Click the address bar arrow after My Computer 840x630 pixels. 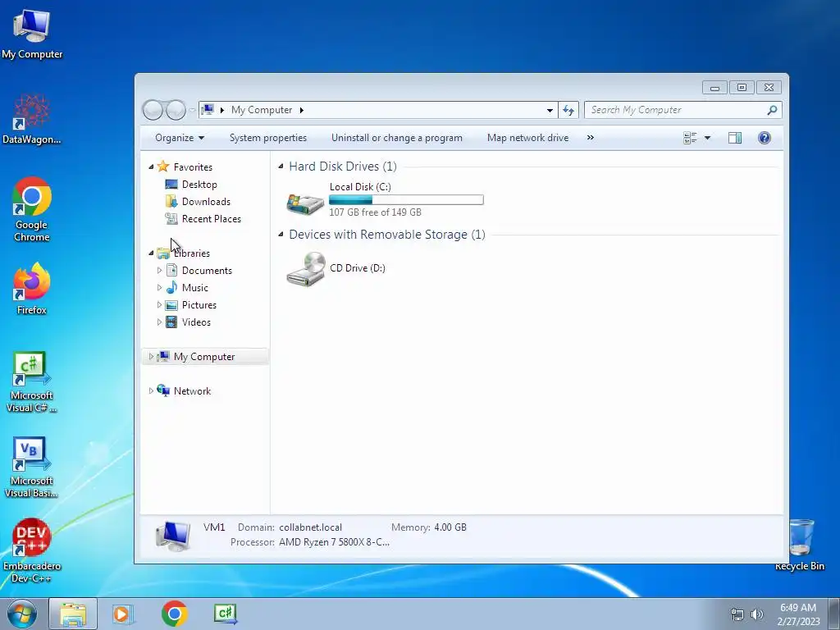tap(302, 111)
